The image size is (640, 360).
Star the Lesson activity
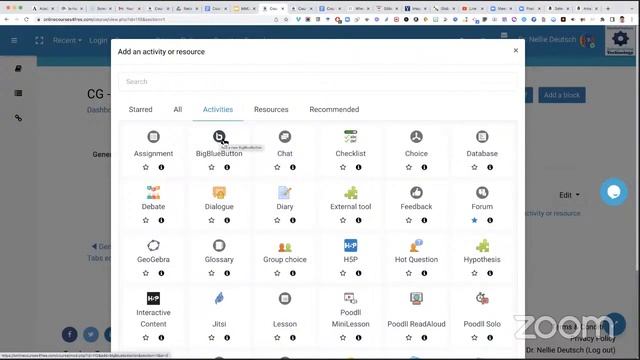pyautogui.click(x=277, y=338)
